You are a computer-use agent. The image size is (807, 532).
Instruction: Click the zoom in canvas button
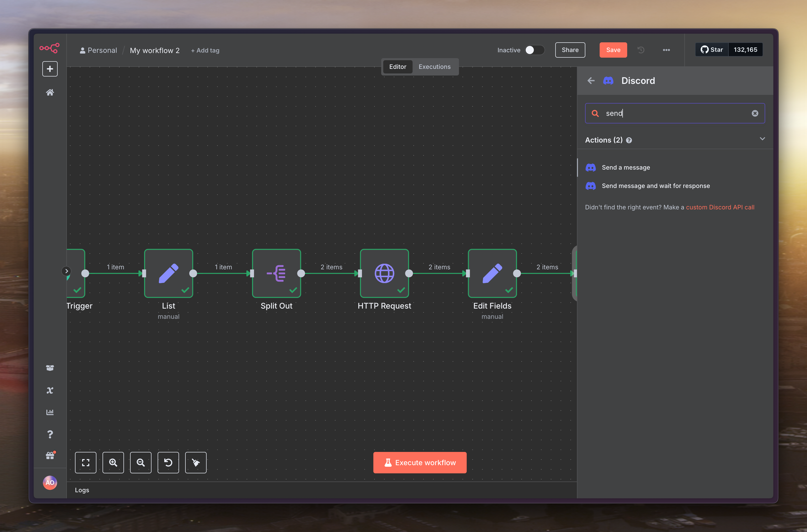point(113,462)
